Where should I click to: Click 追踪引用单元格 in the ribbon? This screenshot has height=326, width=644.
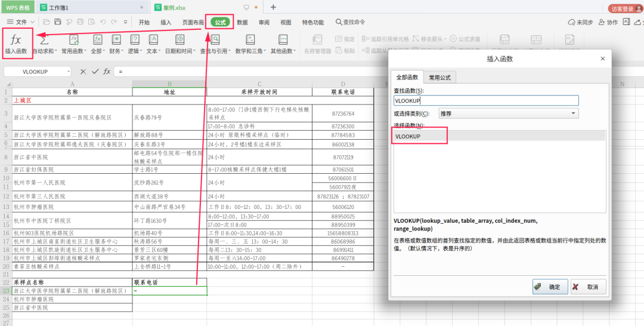pyautogui.click(x=386, y=39)
